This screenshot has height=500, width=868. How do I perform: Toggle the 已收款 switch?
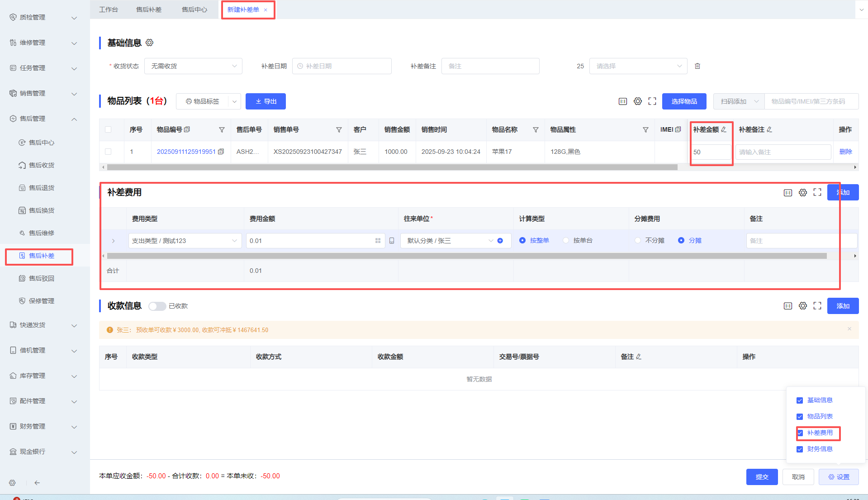[157, 306]
